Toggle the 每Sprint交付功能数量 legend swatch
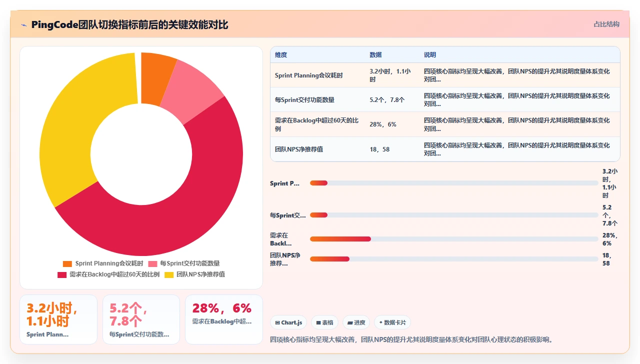 pos(152,263)
